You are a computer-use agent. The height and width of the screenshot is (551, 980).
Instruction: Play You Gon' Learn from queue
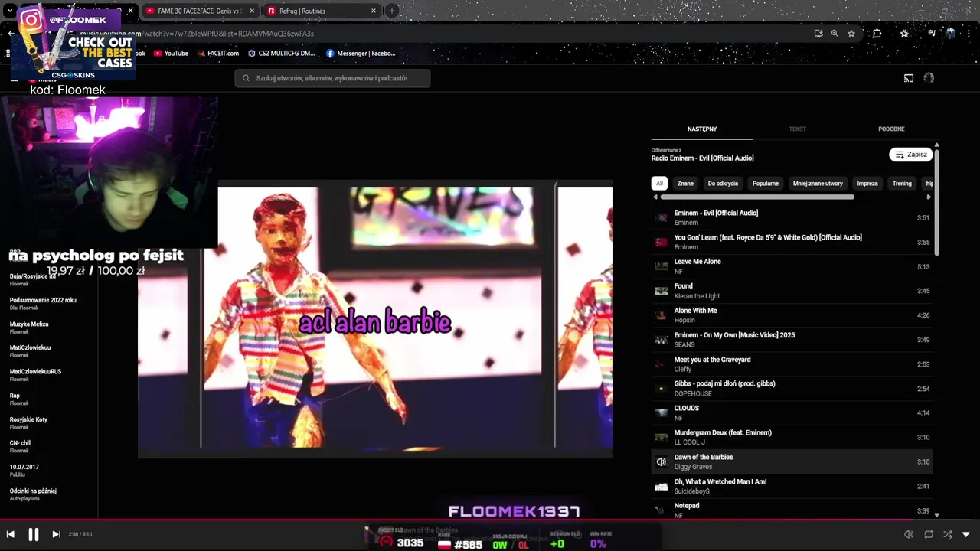[x=792, y=242]
